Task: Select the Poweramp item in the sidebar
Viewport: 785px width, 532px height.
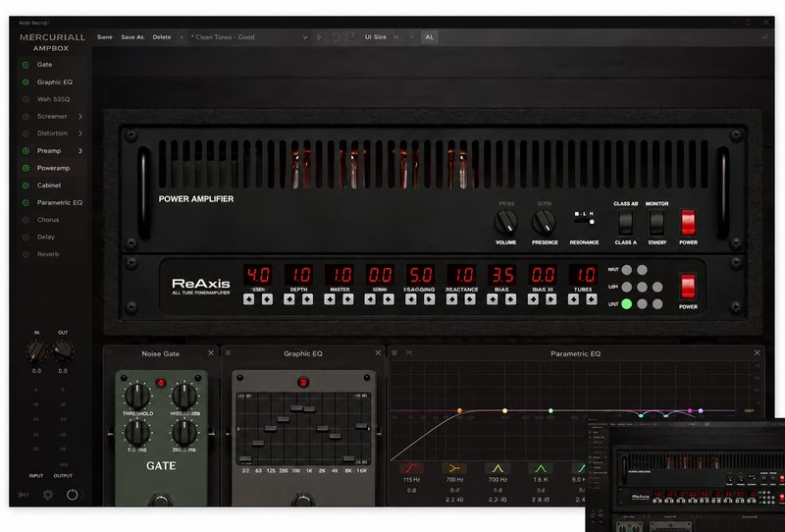Action: 53,168
